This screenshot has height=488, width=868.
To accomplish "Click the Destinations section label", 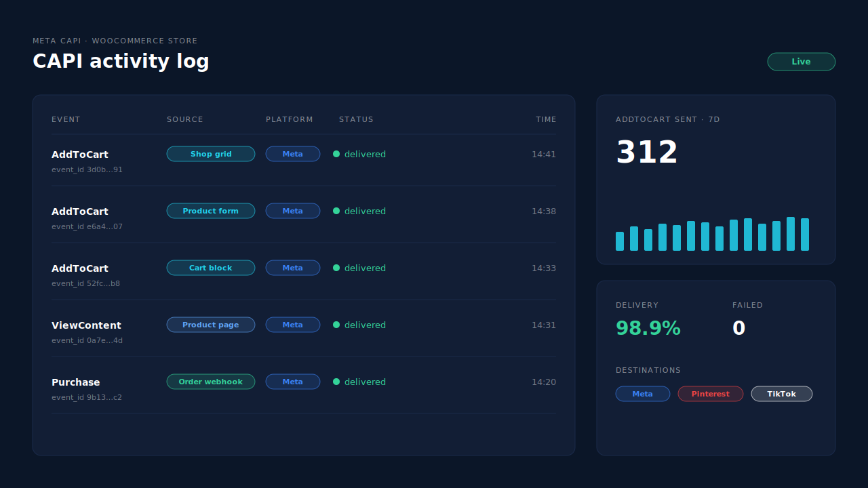I will coord(648,370).
